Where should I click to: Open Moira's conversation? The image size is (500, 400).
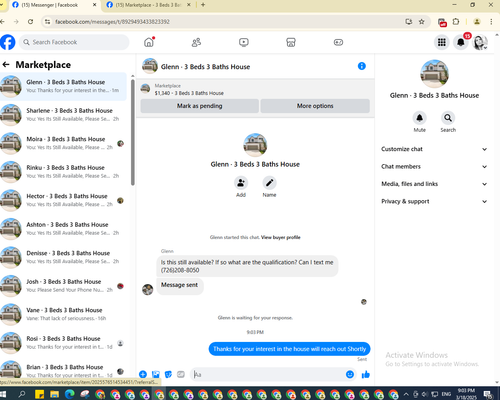(x=63, y=143)
